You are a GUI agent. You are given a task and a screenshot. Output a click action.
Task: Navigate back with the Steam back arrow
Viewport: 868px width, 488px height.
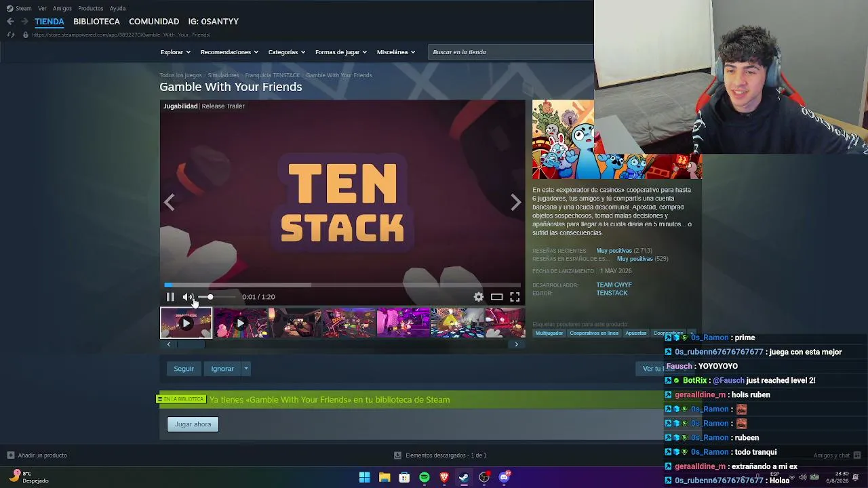(10, 22)
